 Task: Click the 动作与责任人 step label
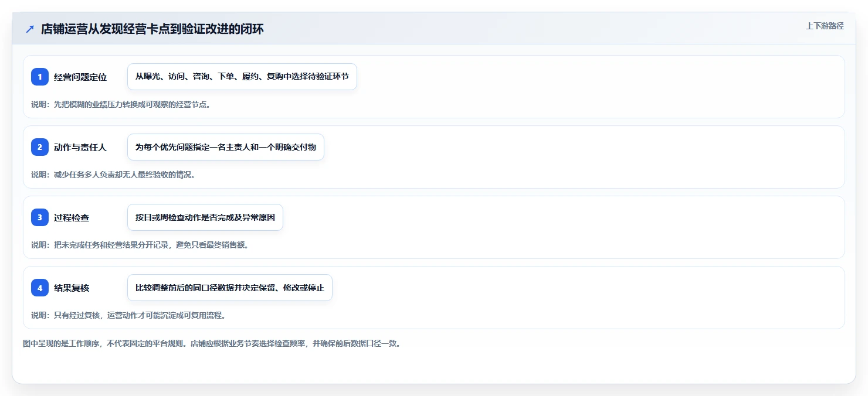80,147
